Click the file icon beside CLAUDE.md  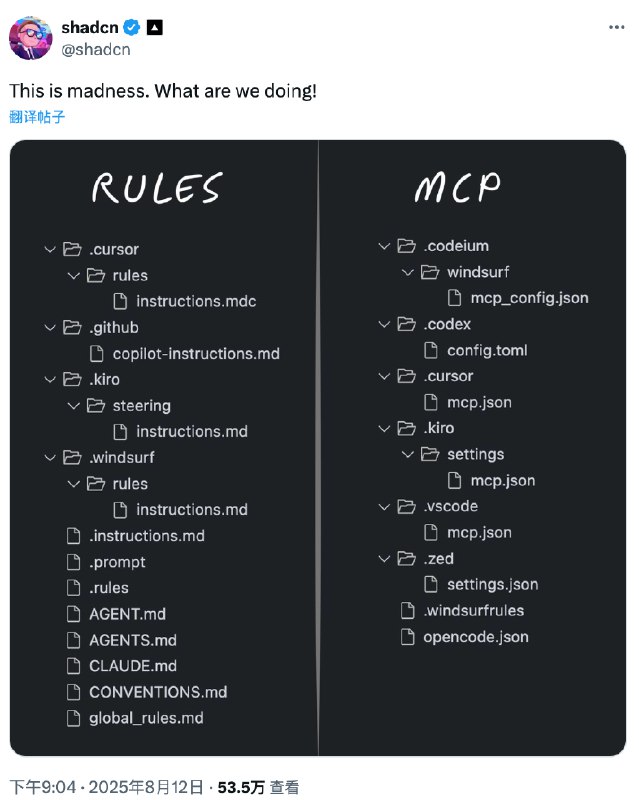pos(73,666)
